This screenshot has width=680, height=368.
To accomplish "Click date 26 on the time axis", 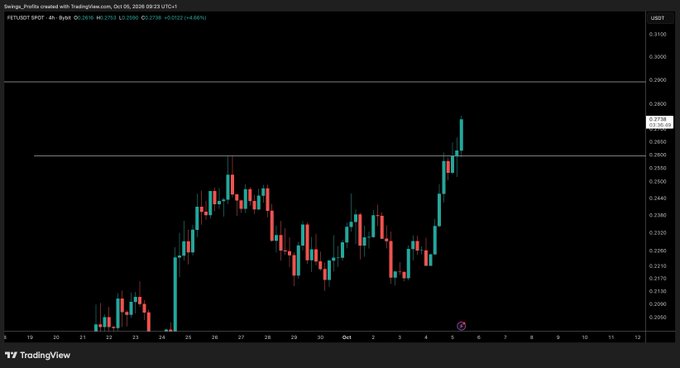I will [x=215, y=337].
